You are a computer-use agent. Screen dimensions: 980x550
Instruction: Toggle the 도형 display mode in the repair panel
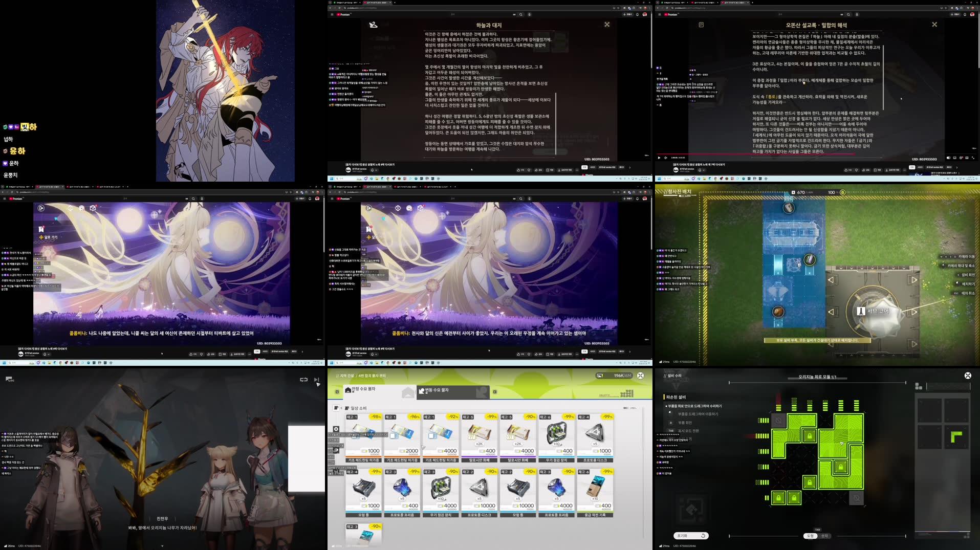[x=811, y=536]
